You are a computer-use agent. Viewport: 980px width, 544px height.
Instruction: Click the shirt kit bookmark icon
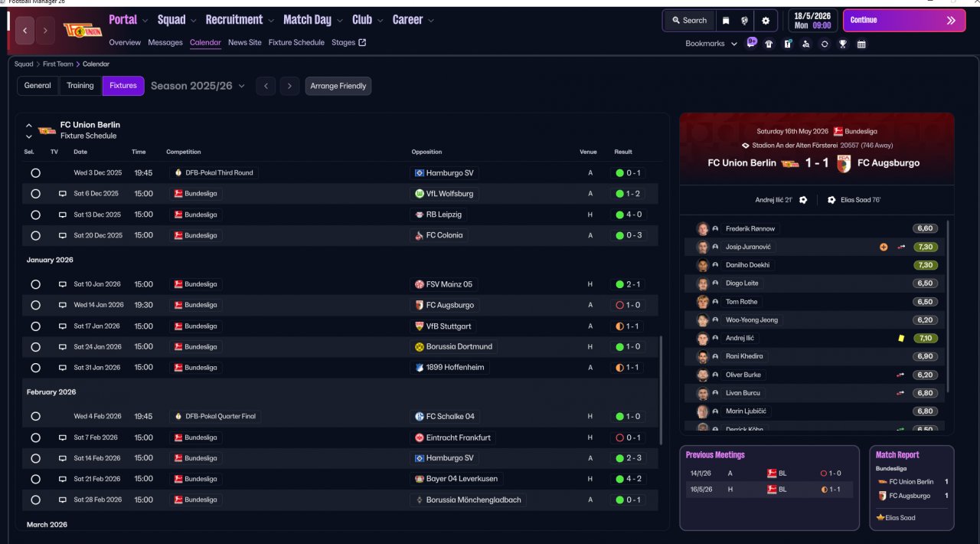769,44
